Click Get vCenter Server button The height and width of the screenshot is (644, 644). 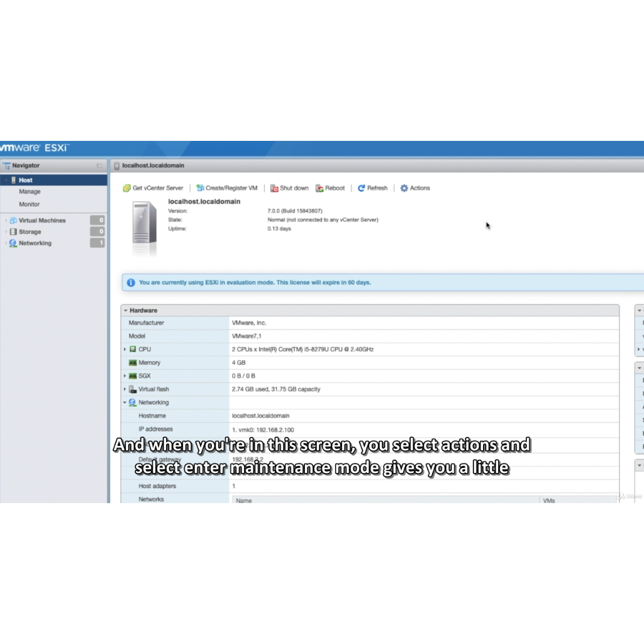coord(153,188)
